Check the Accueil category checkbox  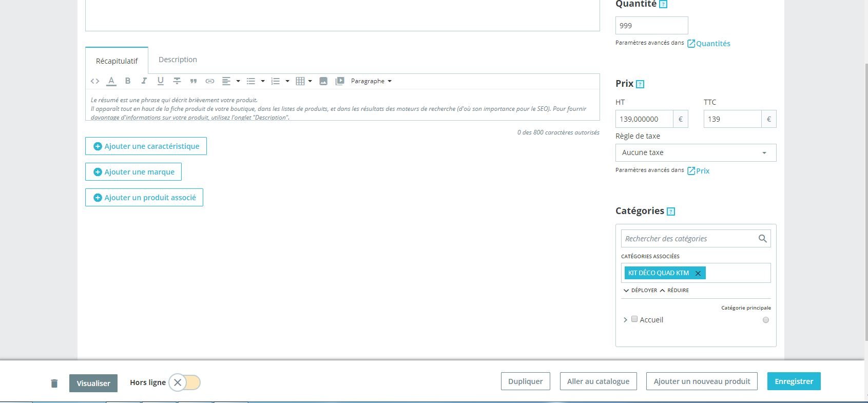coord(634,319)
